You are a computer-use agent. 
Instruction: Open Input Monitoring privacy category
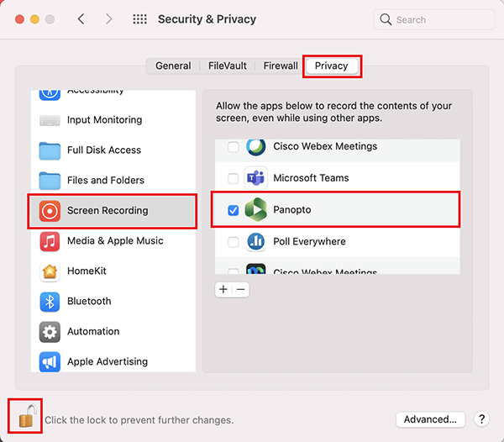click(113, 120)
